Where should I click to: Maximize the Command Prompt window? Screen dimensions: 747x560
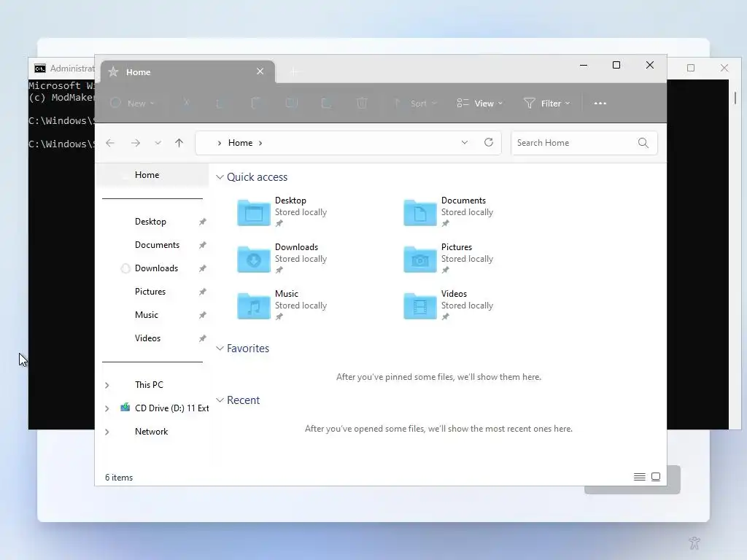[691, 68]
